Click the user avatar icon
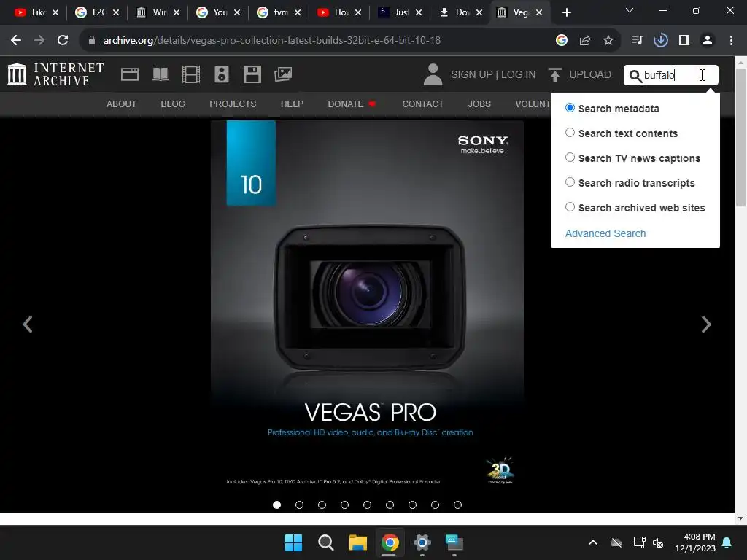747x560 pixels. coord(433,74)
